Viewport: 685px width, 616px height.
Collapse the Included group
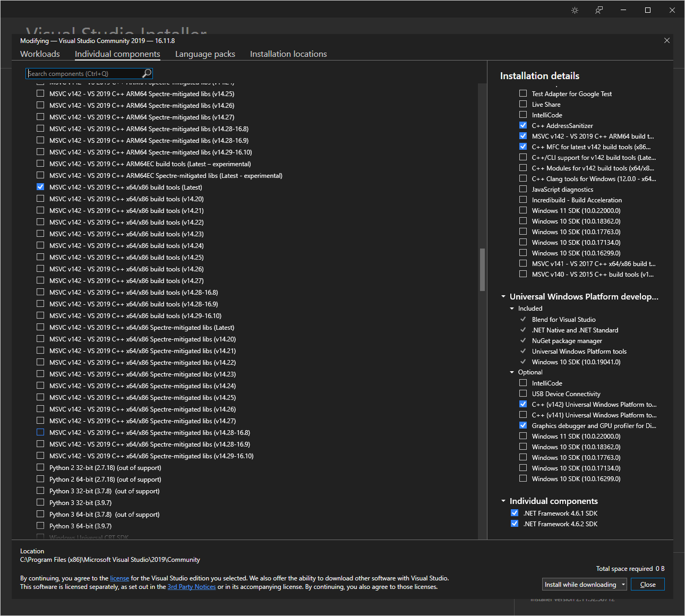coord(512,309)
